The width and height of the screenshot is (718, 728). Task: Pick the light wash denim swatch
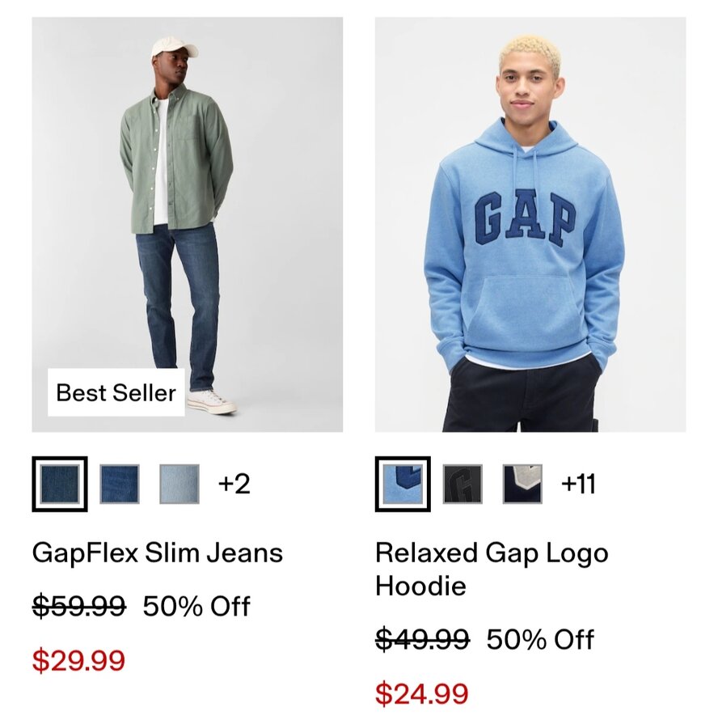coord(179,484)
